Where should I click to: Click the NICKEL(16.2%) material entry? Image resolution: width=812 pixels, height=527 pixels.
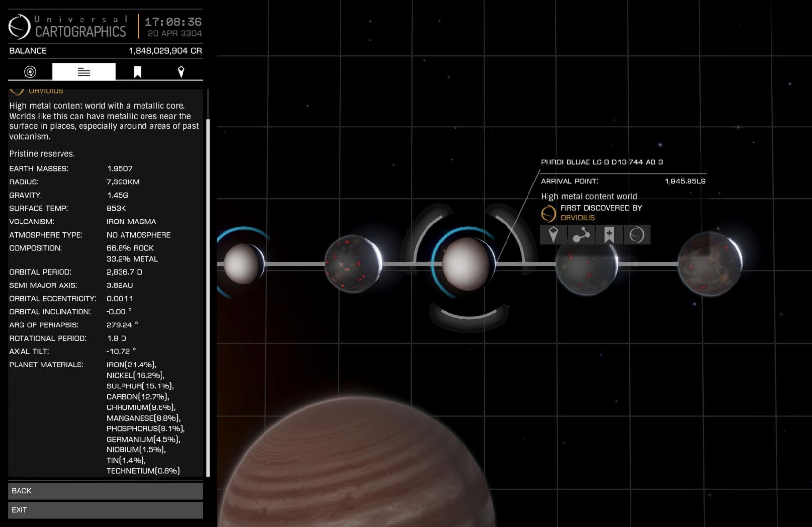point(136,376)
